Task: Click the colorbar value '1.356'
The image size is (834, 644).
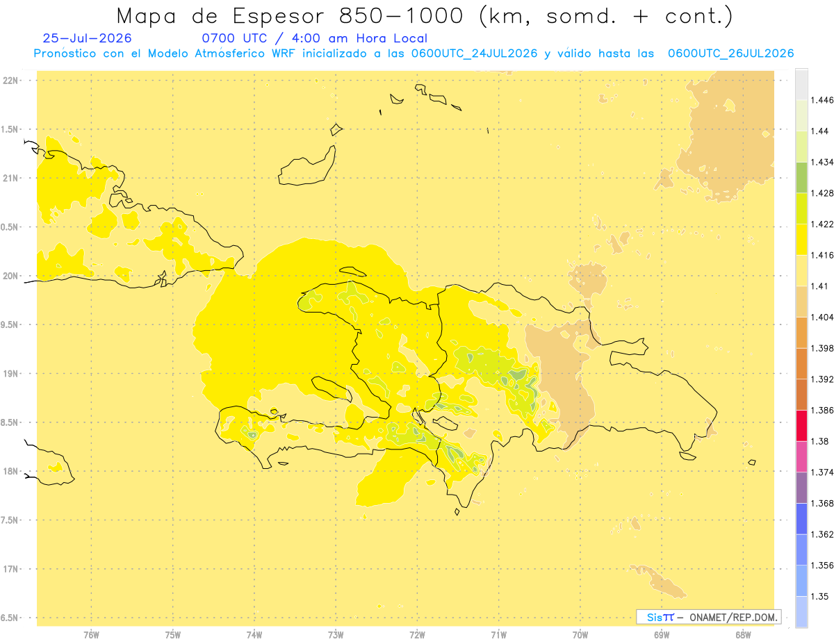Action: 822,565
